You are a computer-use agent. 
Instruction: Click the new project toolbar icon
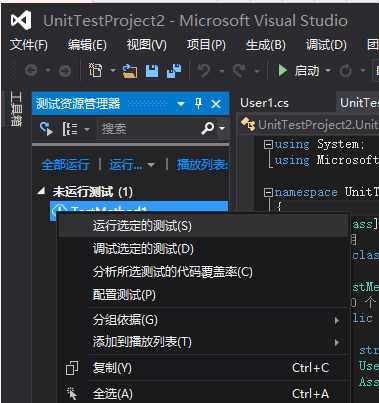(x=95, y=70)
